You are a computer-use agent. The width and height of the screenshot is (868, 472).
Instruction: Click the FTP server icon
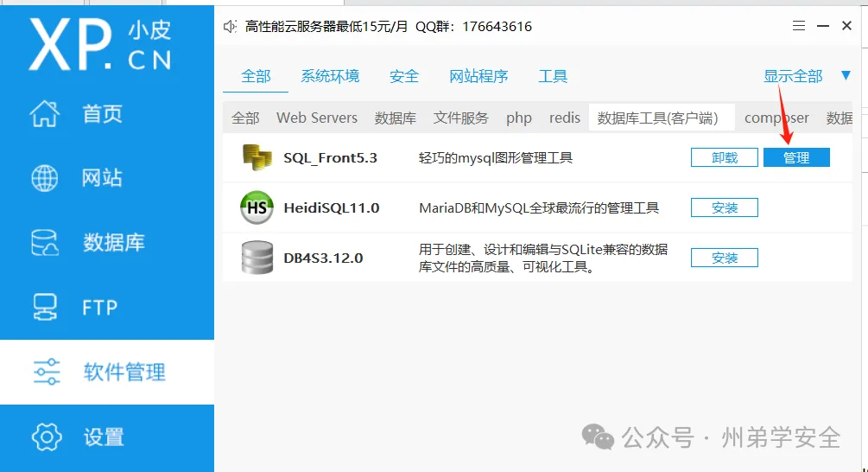pyautogui.click(x=45, y=307)
